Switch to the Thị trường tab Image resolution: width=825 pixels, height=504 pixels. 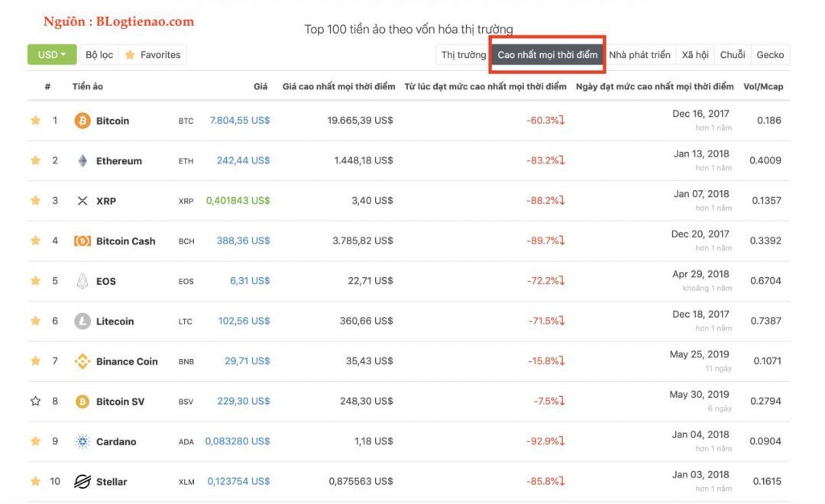coord(464,55)
